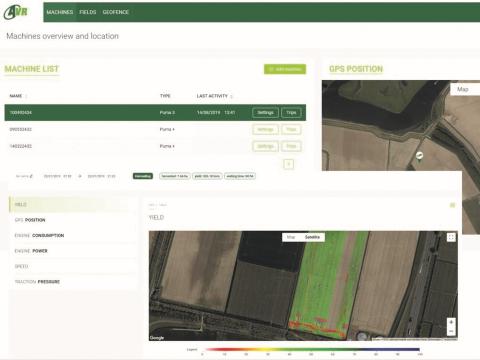Open the Geofence menu tab
Image resolution: width=480 pixels, height=360 pixels.
(x=116, y=12)
